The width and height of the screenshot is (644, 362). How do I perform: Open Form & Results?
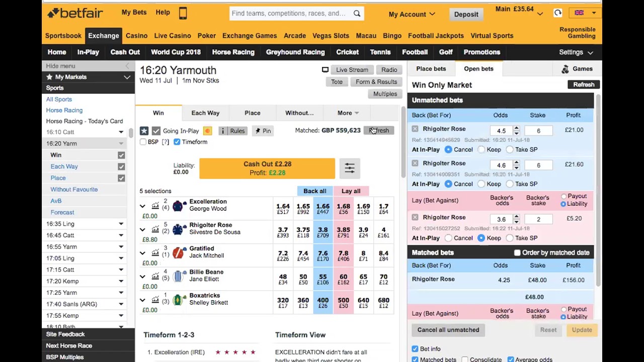point(376,82)
